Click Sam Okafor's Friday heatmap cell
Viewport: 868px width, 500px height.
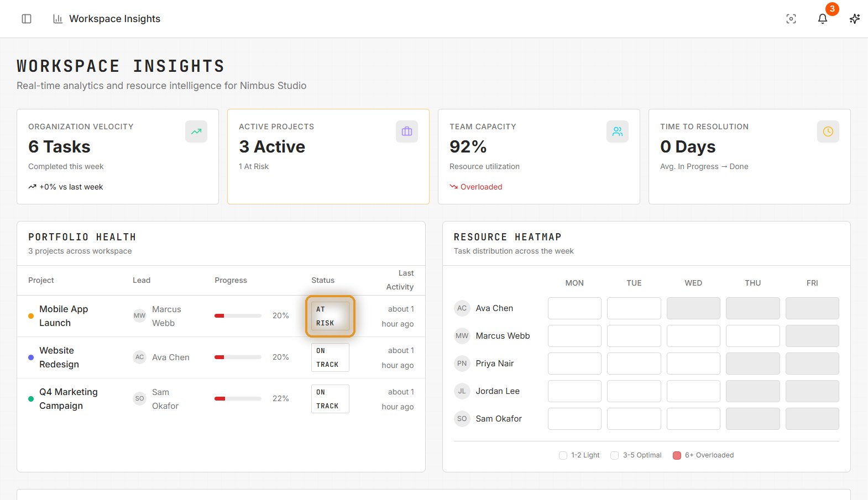tap(812, 419)
